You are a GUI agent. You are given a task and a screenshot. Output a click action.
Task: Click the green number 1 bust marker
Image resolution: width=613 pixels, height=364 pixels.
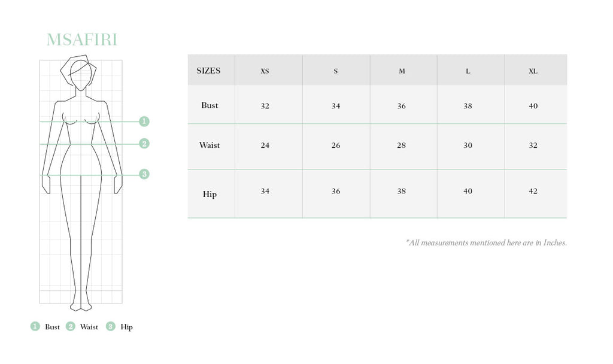[144, 121]
